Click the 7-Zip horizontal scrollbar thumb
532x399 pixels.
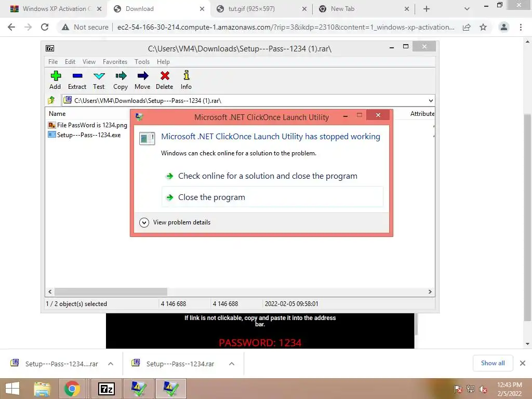[111, 292]
